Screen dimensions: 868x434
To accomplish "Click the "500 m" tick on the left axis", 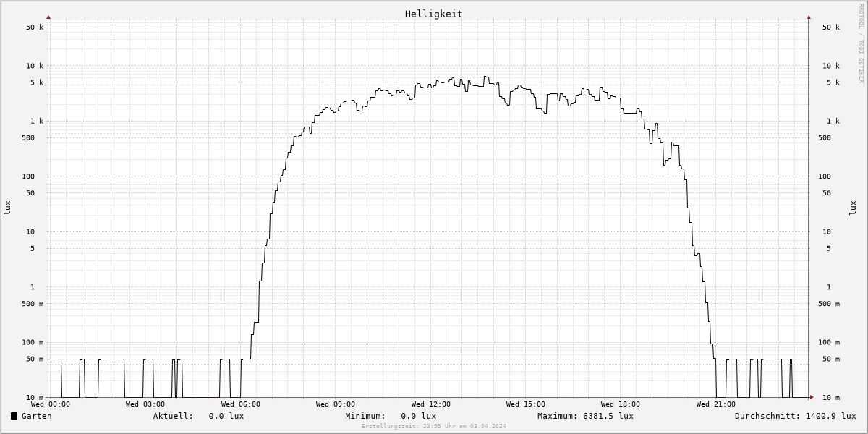I will pyautogui.click(x=33, y=304).
